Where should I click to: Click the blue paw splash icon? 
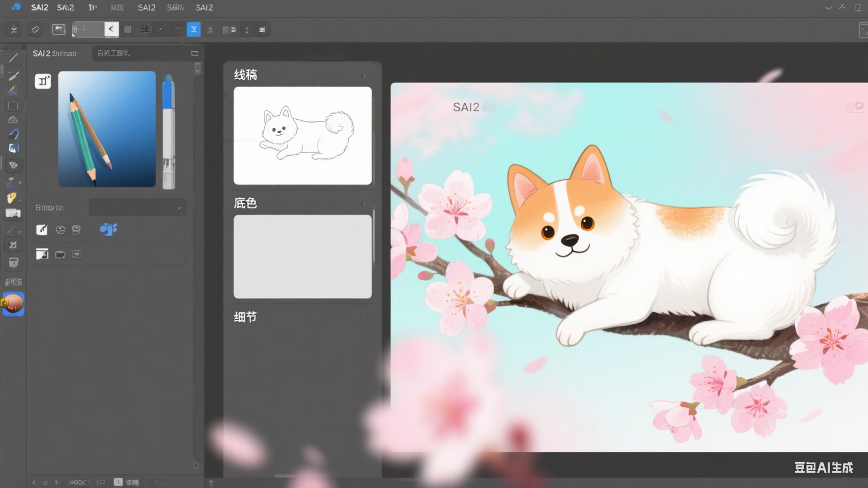coord(108,229)
